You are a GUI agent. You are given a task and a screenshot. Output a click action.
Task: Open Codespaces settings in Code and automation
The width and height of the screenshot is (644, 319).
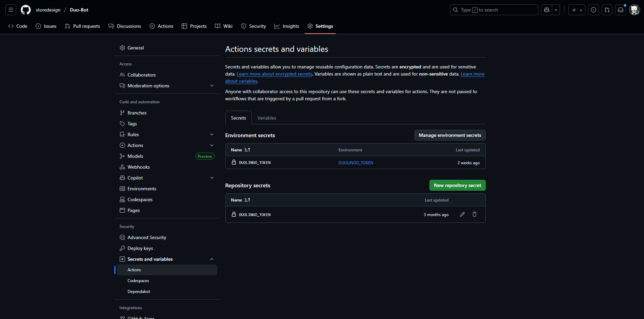167,199
